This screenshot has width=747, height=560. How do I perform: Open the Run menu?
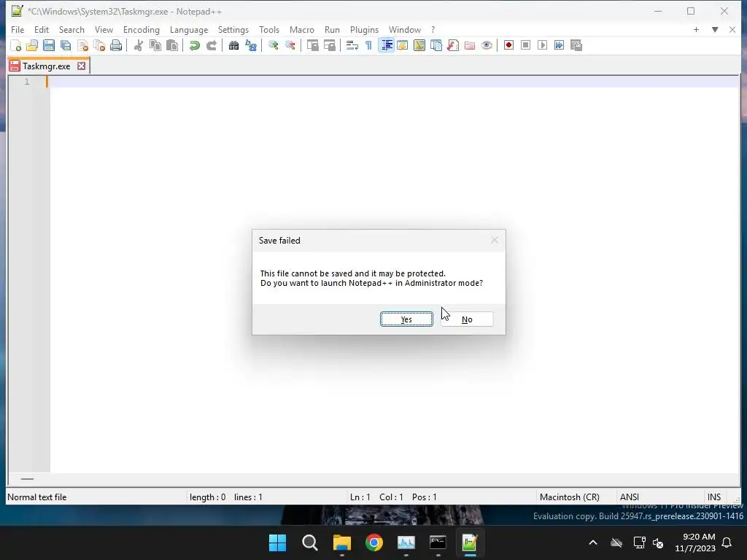click(332, 29)
